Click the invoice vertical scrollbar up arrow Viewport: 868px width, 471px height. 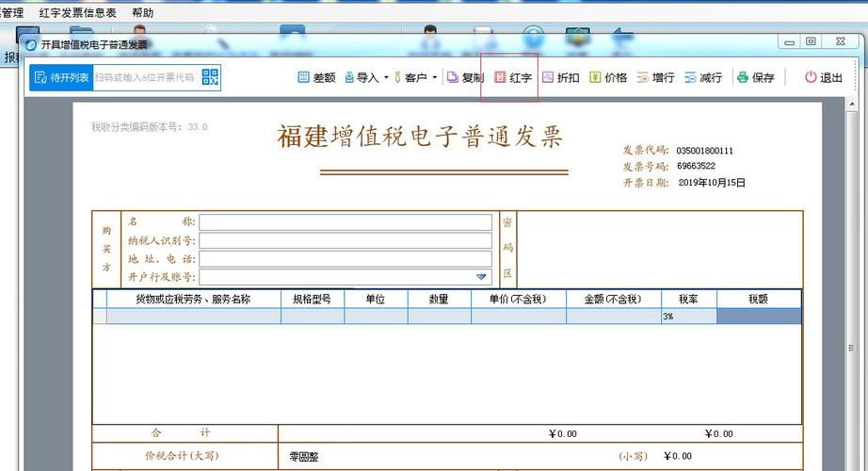click(x=851, y=105)
